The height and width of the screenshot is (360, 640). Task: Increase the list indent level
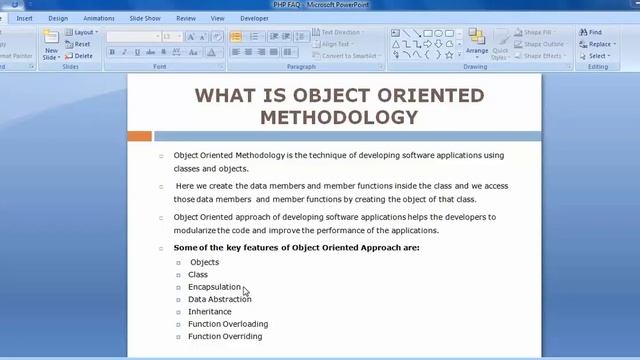(287, 37)
